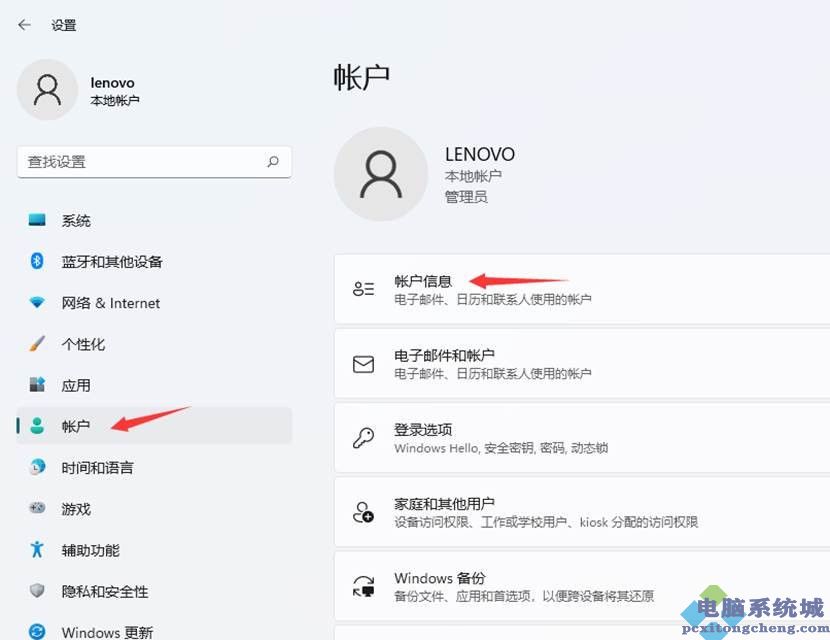830x640 pixels.
Task: Click the System monitor icon
Action: [37, 220]
